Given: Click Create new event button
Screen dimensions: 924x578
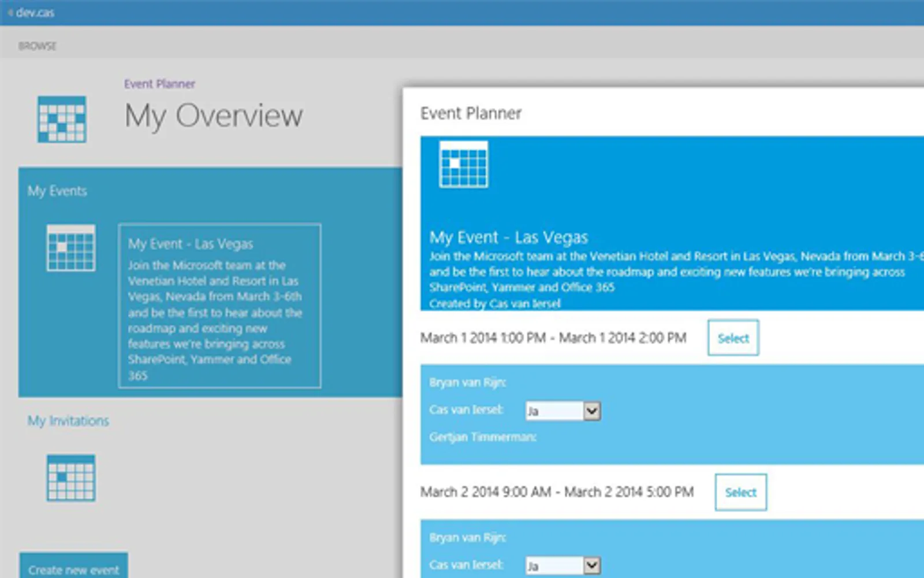Looking at the screenshot, I should click(74, 566).
